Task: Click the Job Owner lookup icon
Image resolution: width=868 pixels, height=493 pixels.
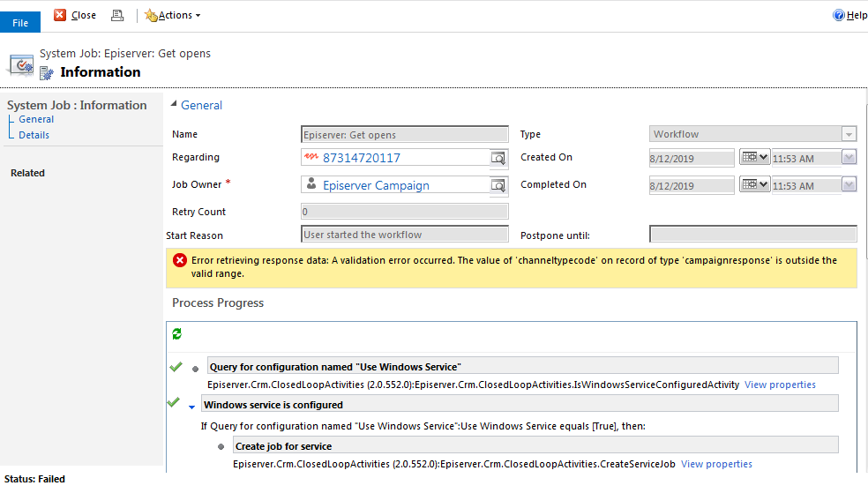Action: tap(498, 185)
